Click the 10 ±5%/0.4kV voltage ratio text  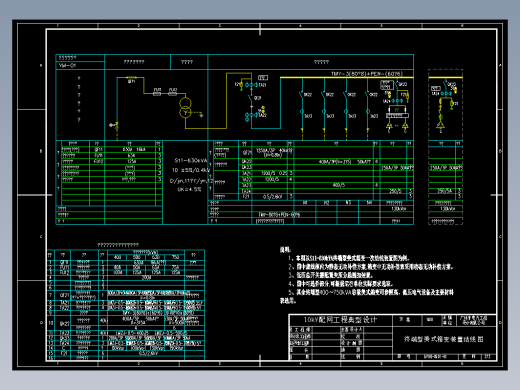(191, 170)
